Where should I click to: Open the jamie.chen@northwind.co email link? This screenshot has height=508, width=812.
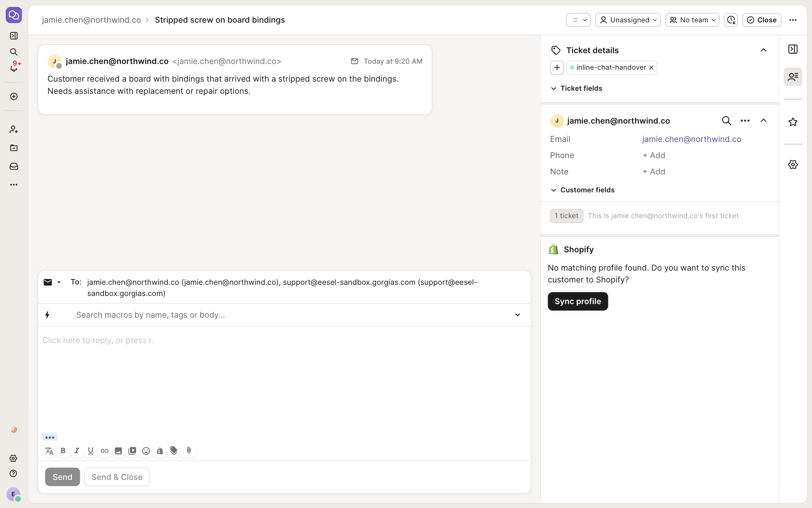click(x=692, y=139)
